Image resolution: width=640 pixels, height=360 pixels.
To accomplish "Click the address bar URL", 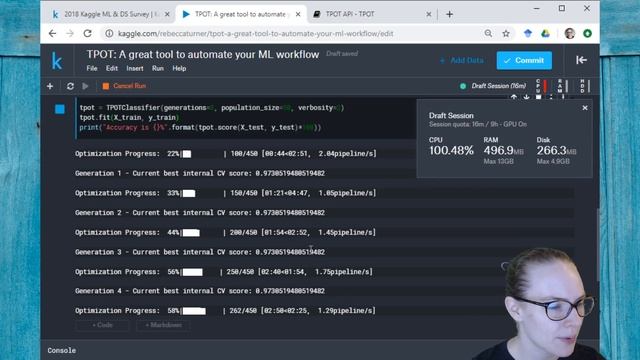I will coord(256,33).
